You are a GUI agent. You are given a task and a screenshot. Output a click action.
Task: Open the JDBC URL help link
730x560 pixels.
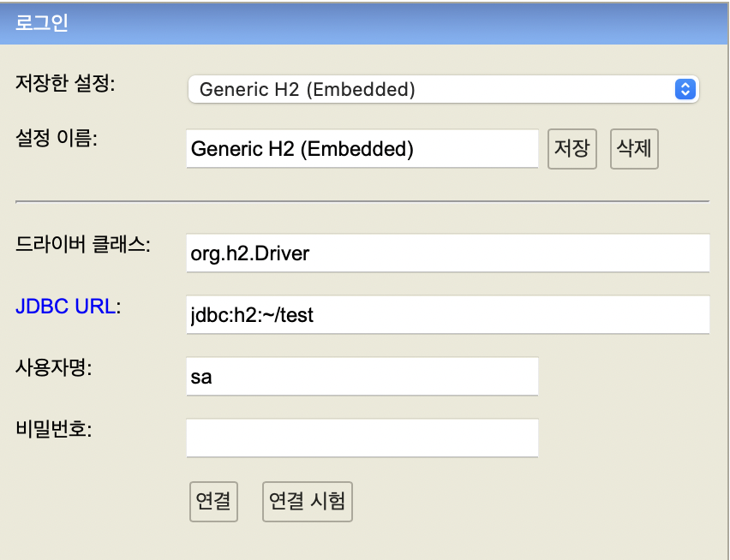click(x=66, y=306)
